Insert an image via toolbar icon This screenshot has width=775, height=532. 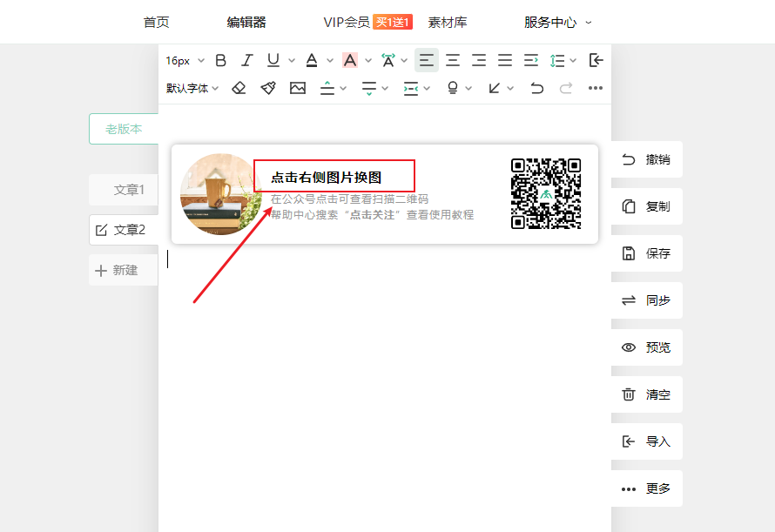[x=298, y=88]
